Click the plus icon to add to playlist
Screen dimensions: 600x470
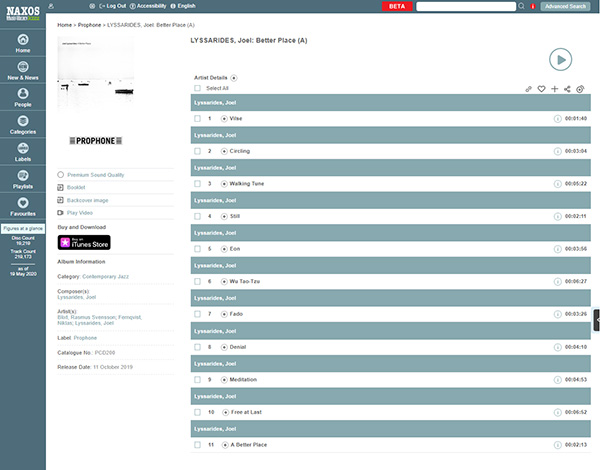click(554, 89)
